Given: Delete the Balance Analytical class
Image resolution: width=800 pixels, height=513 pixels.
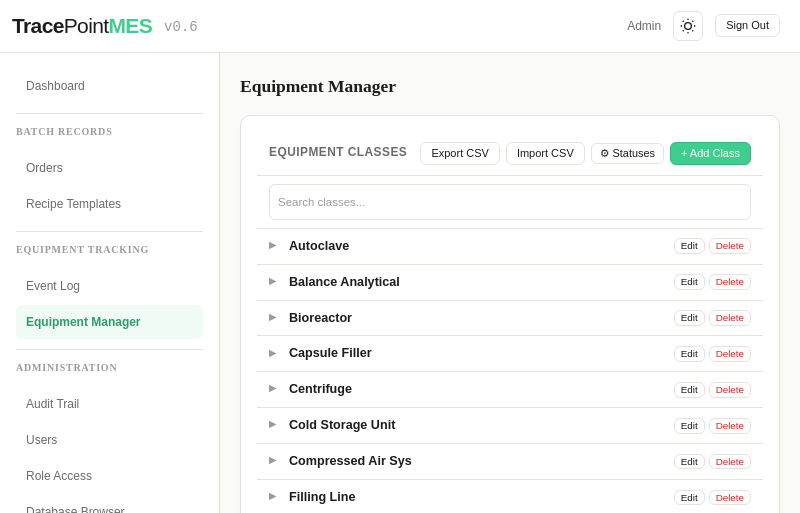Looking at the screenshot, I should pyautogui.click(x=730, y=282).
